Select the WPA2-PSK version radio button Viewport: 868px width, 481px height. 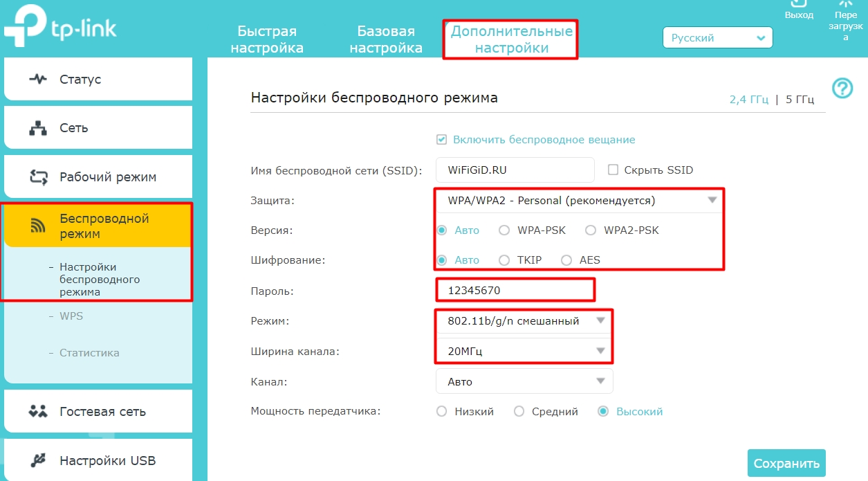[x=591, y=230]
